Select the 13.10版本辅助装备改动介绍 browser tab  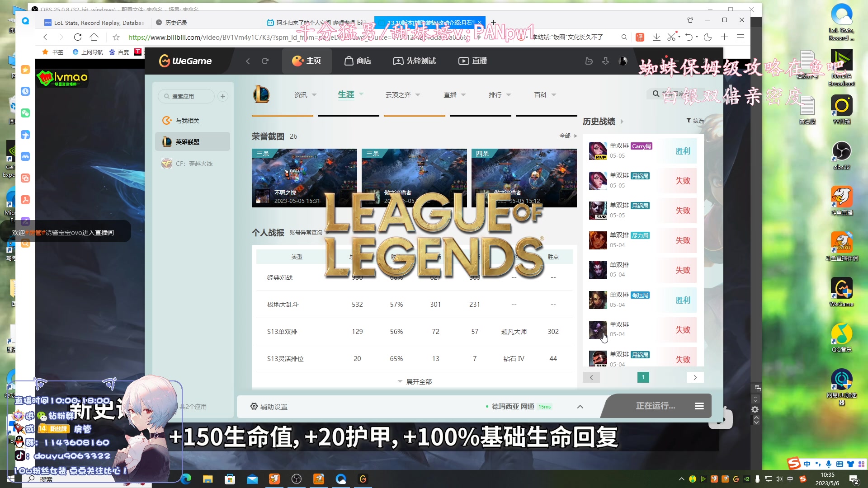coord(429,22)
